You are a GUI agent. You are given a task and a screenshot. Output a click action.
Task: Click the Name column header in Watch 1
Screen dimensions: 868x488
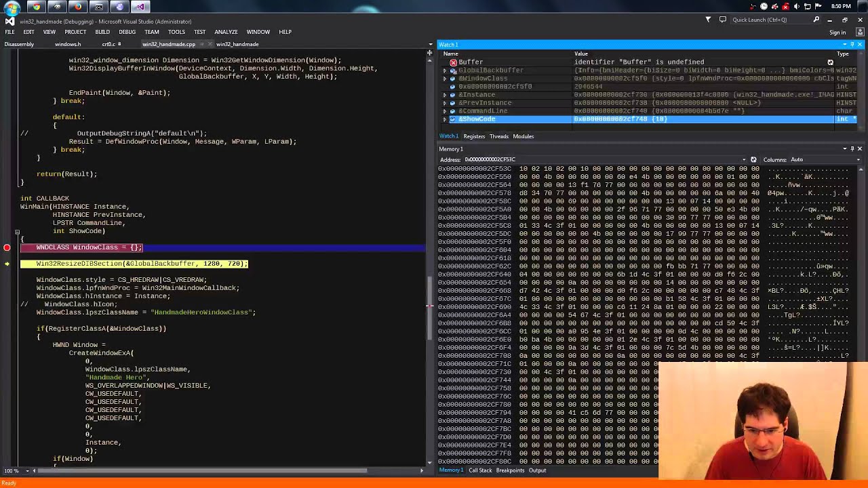(x=451, y=54)
